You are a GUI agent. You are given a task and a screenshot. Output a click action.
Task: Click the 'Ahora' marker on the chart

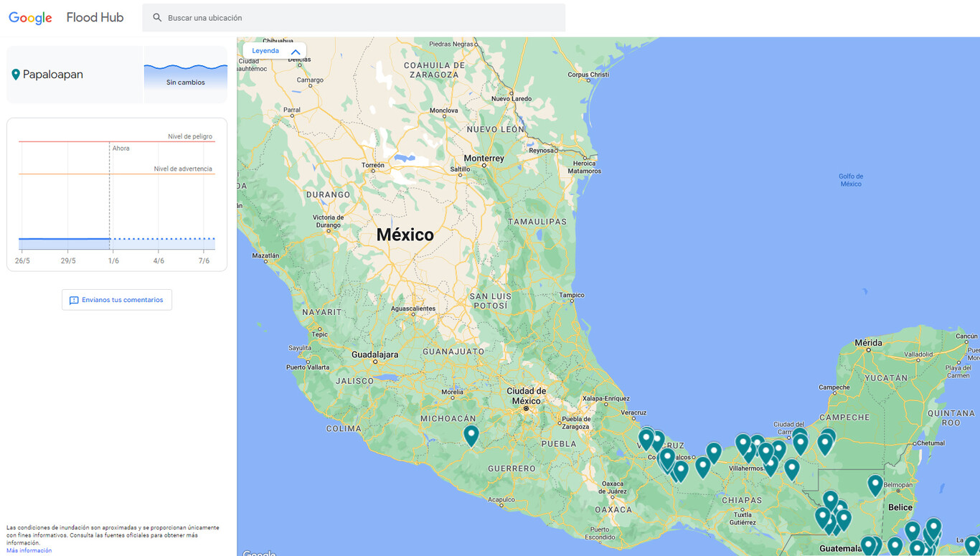coord(121,149)
